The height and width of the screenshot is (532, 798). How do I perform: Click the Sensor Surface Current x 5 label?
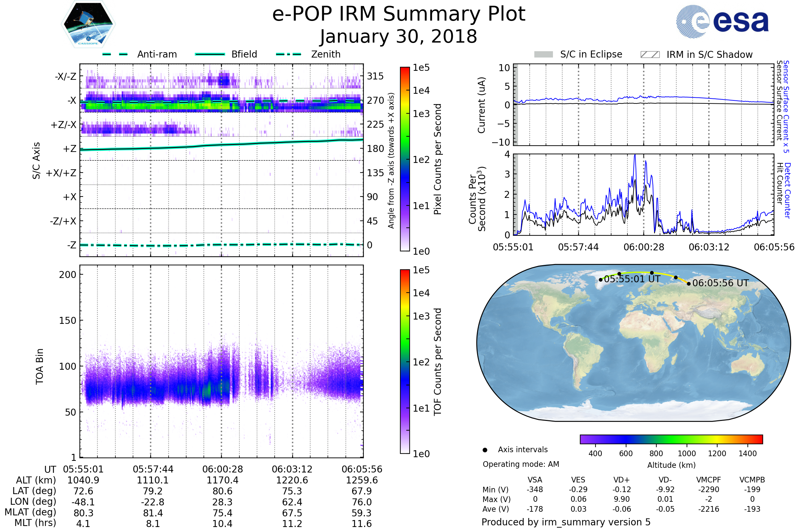tap(786, 106)
